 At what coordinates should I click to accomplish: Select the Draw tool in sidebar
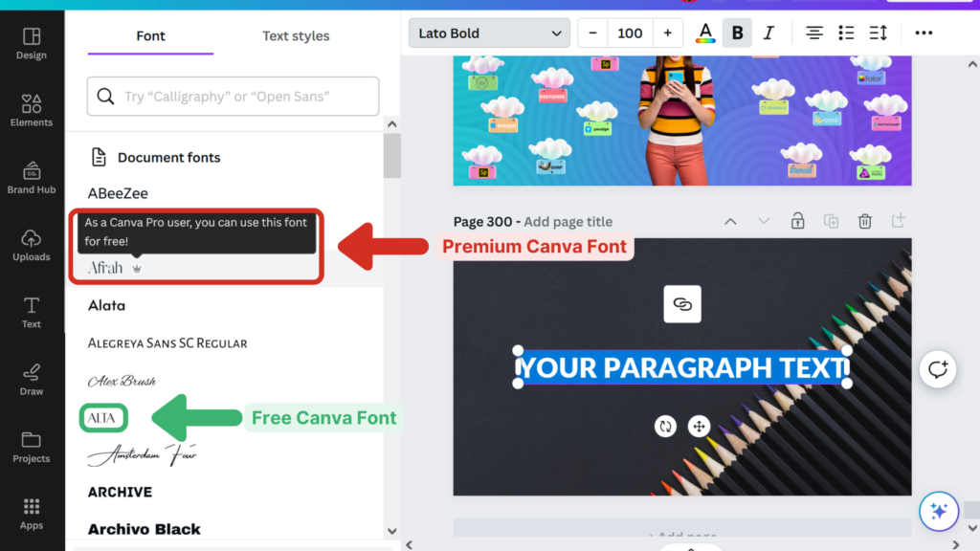(x=32, y=380)
